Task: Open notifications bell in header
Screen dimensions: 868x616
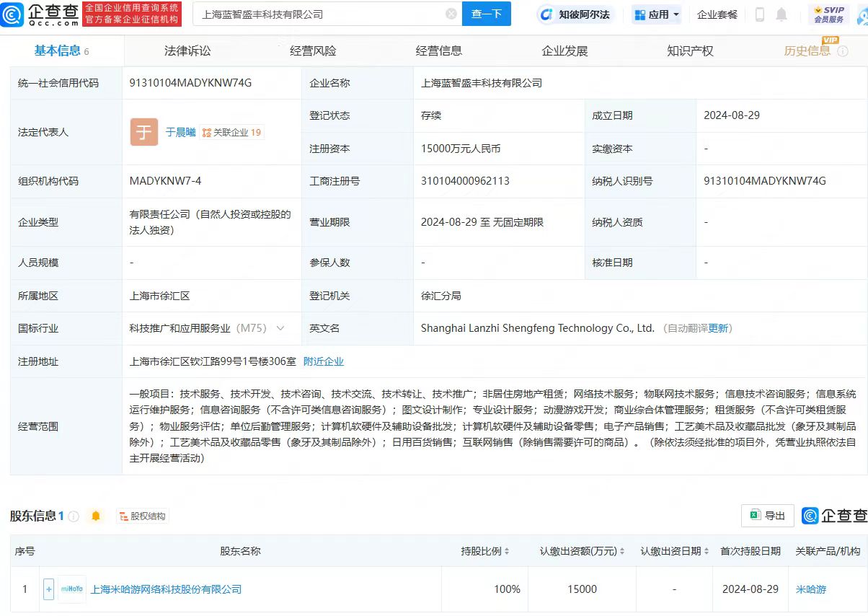Action: tap(781, 14)
